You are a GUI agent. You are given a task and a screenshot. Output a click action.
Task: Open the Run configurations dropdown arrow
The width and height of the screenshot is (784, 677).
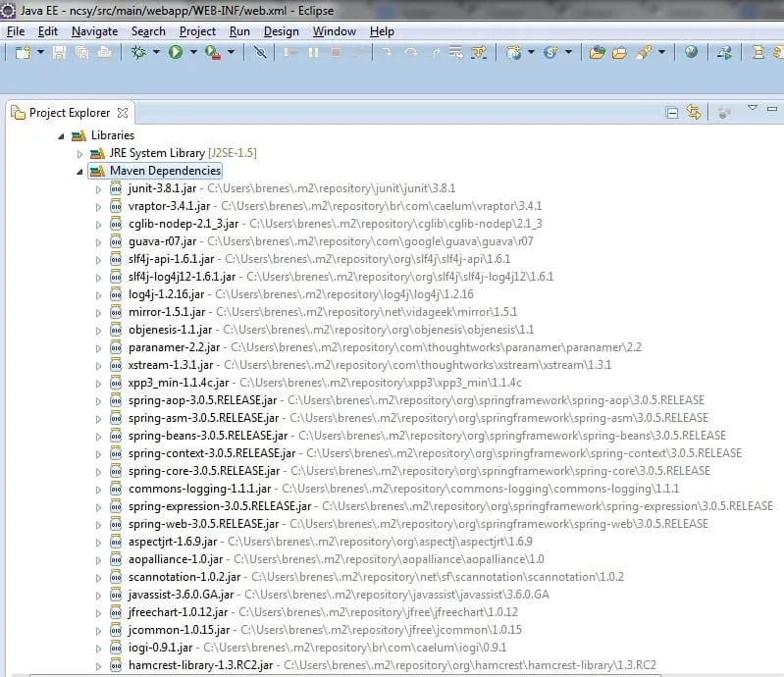coord(193,52)
